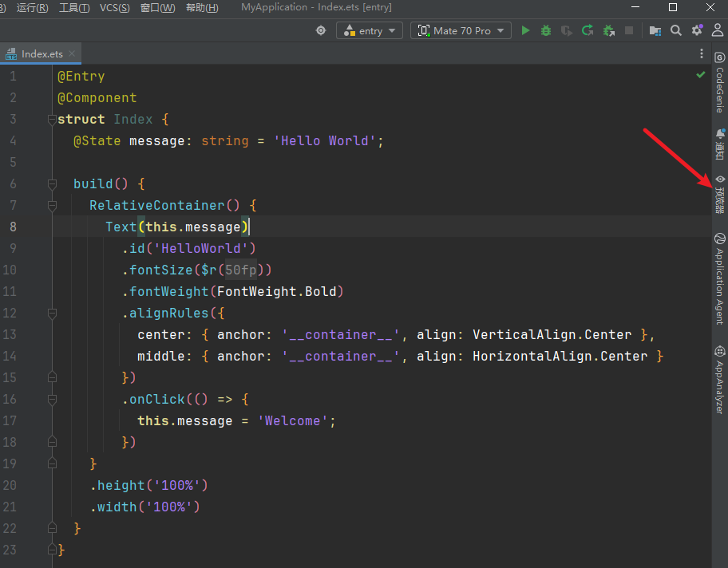Click the green inspection checkmark indicator
Screen dimensions: 728x568
(701, 75)
